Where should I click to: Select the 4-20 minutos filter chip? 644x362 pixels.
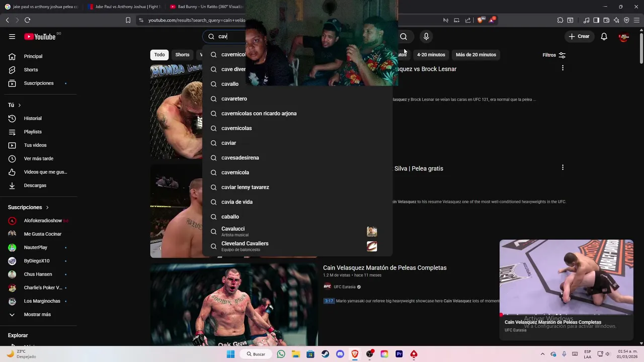pyautogui.click(x=431, y=55)
